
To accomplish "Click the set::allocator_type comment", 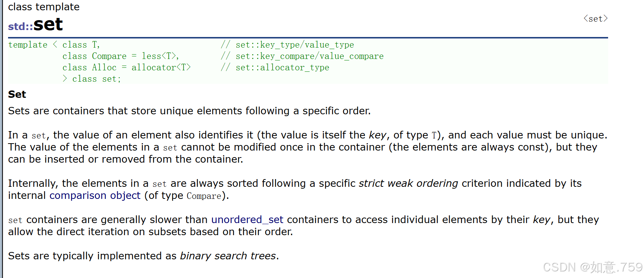I will [275, 67].
